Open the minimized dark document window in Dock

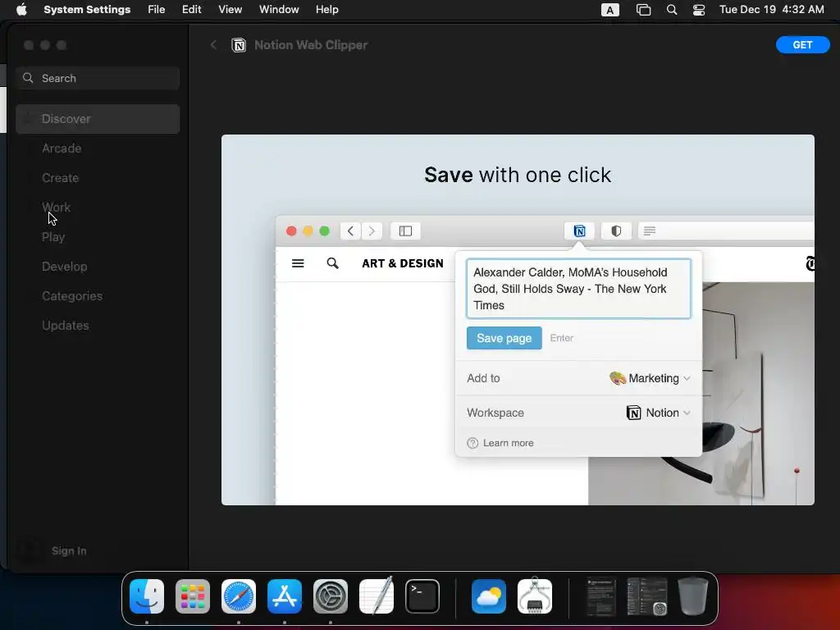[601, 596]
